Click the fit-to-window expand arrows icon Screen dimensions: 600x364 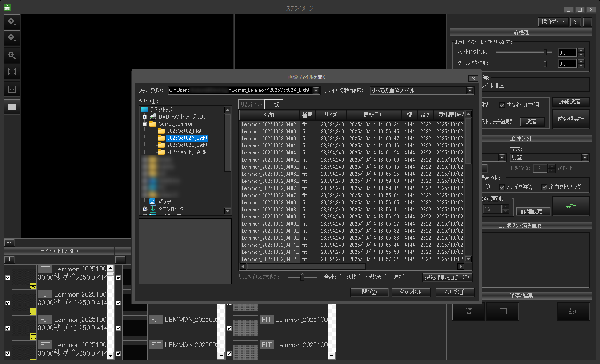click(x=12, y=71)
